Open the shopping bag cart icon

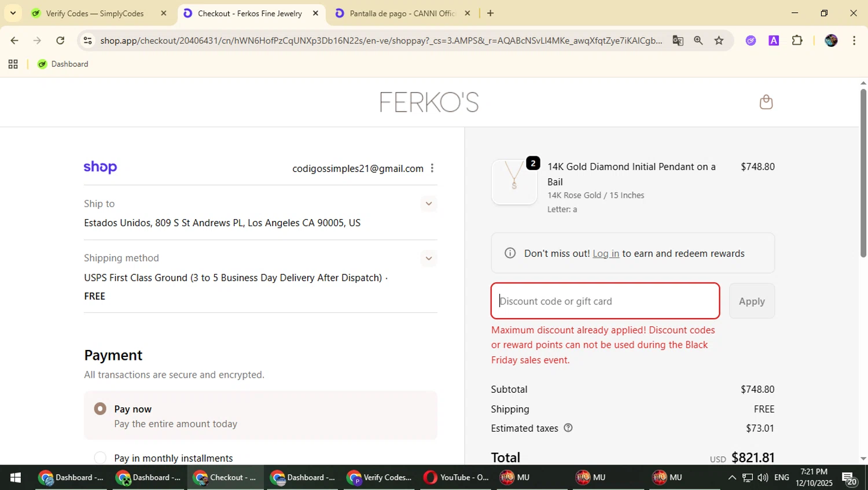point(766,102)
